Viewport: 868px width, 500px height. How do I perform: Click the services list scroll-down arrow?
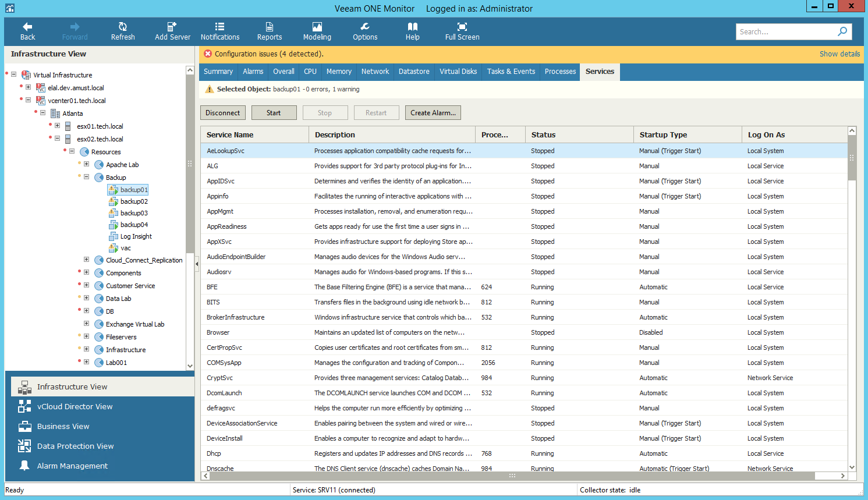(x=852, y=467)
